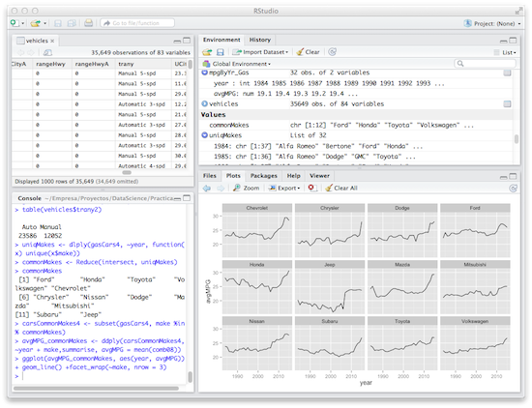The width and height of the screenshot is (532, 408).
Task: Open the List view dropdown
Action: pos(505,52)
